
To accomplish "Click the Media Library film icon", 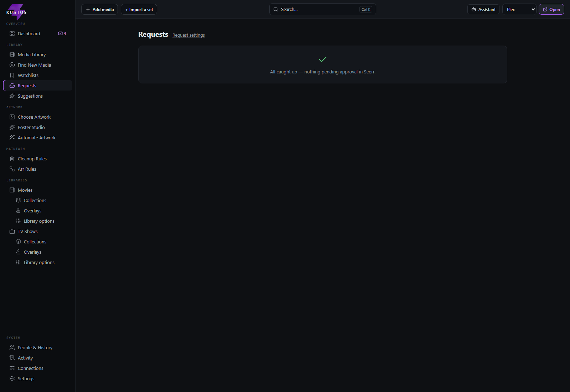I will [x=12, y=55].
